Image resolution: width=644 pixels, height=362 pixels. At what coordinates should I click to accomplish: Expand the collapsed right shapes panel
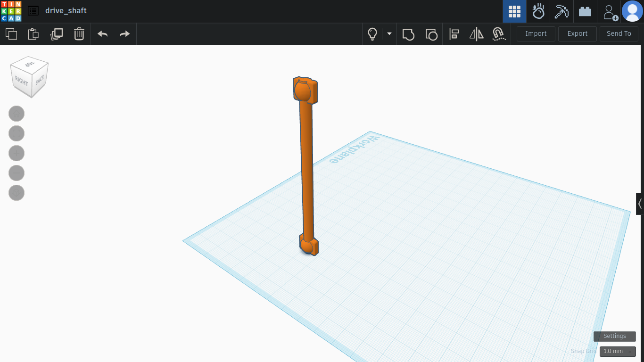pos(640,204)
